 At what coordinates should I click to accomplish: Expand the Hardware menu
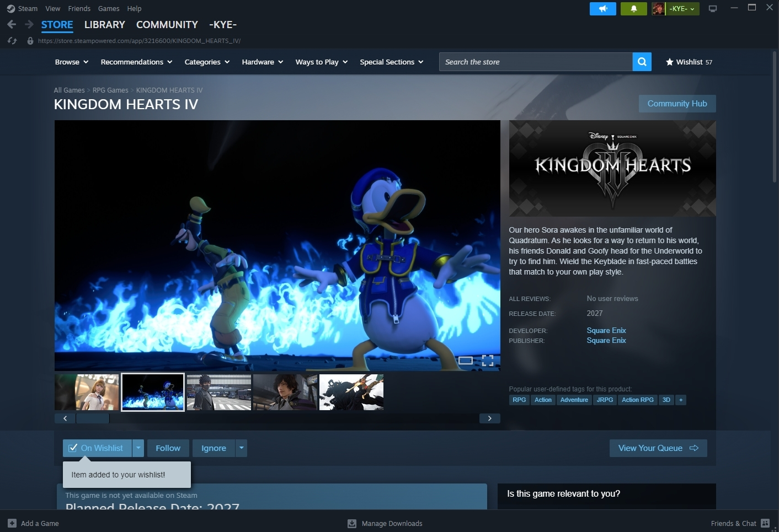click(x=263, y=62)
